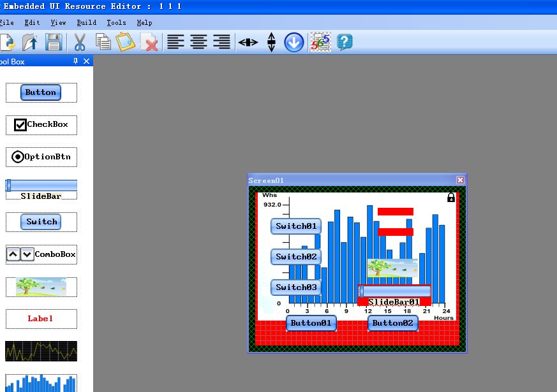557x392 pixels.
Task: Click the colored numbers 565 icon
Action: [320, 42]
